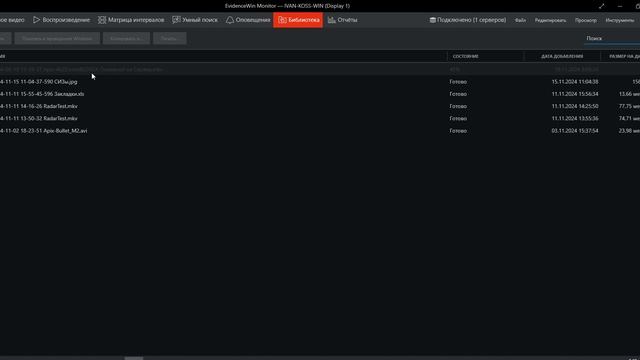Open the Инструменты menu
The width and height of the screenshot is (640, 360).
click(620, 20)
